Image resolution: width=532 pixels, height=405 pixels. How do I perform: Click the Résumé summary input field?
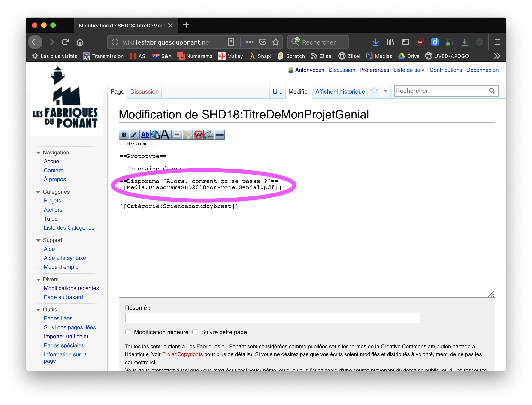coord(272,317)
